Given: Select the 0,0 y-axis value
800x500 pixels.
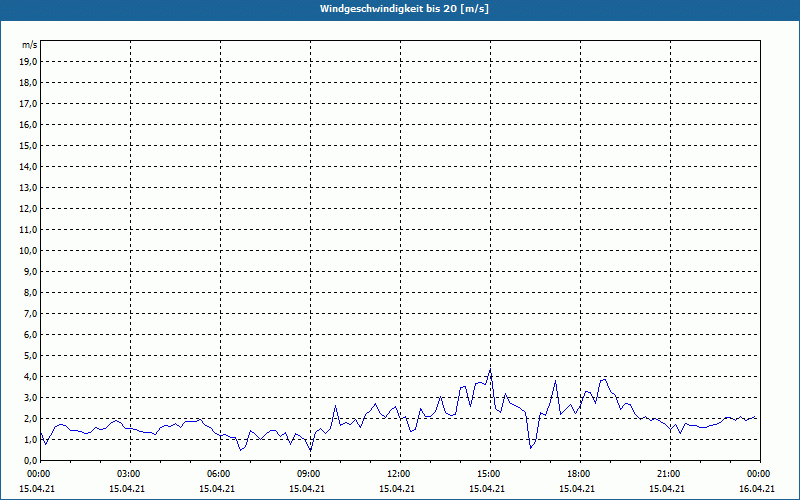Looking at the screenshot, I should point(30,461).
